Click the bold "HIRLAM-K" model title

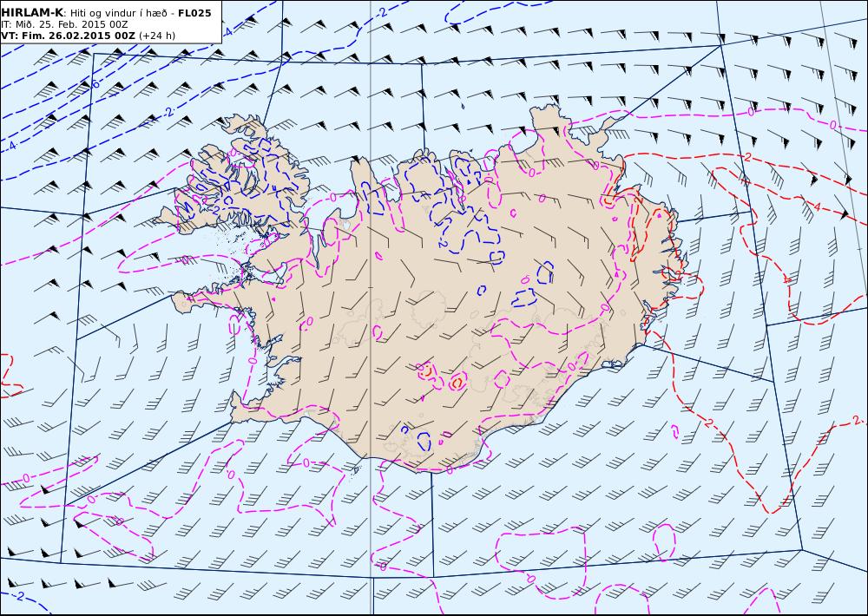click(32, 13)
